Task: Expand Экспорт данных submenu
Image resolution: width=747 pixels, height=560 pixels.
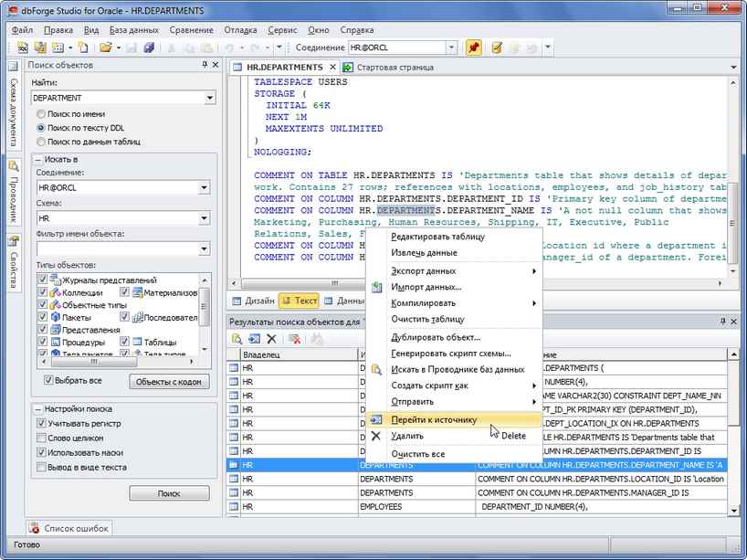Action: pos(534,270)
